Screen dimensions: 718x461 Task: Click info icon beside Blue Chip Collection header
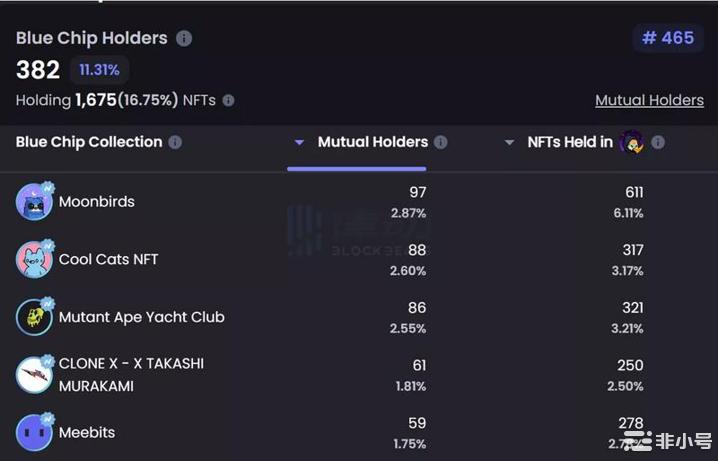click(x=175, y=142)
